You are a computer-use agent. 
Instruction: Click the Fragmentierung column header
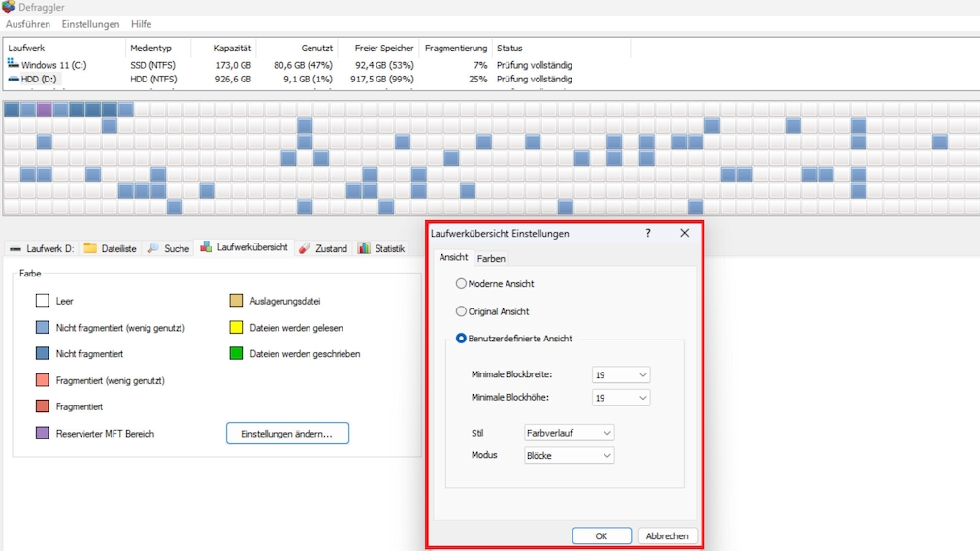456,48
